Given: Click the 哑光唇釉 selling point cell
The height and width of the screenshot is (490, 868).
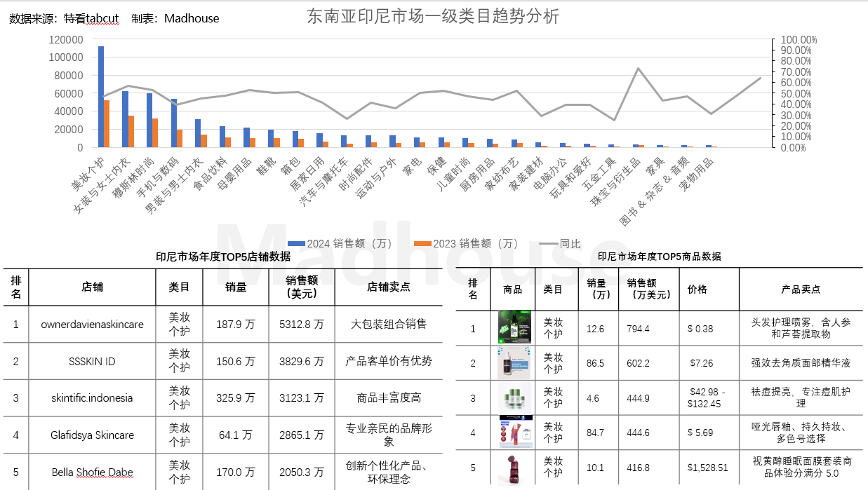Looking at the screenshot, I should tap(801, 432).
